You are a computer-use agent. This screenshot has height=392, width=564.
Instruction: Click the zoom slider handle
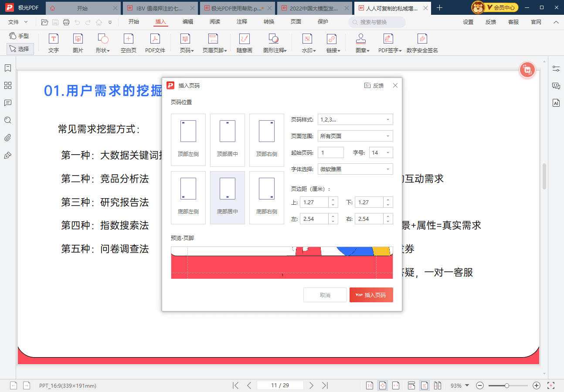pos(507,385)
